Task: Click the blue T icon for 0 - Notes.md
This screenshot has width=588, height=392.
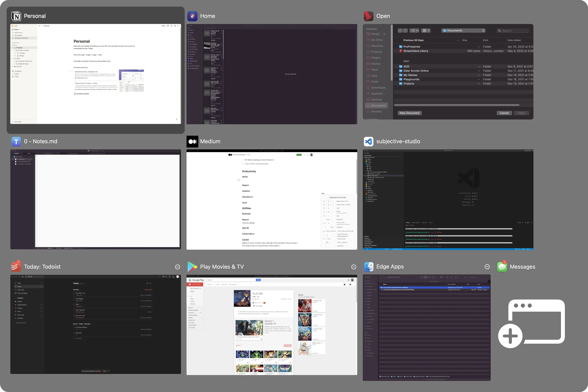Action: pos(16,141)
